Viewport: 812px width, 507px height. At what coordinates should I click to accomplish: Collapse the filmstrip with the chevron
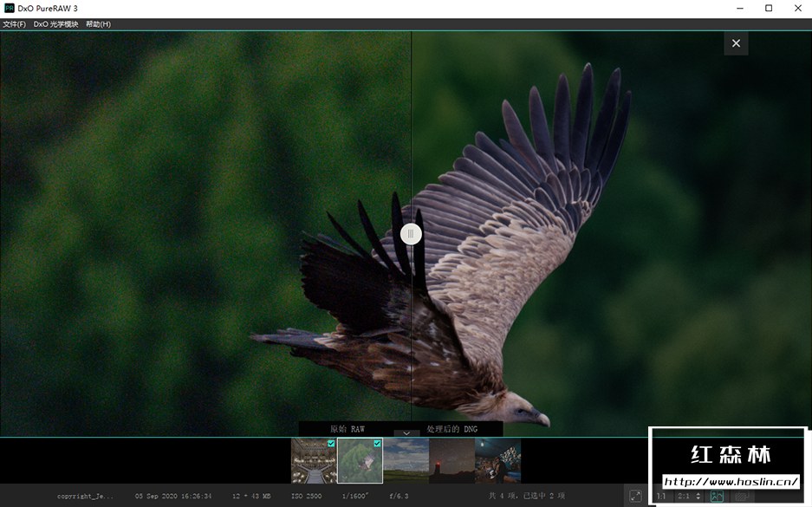pos(406,432)
